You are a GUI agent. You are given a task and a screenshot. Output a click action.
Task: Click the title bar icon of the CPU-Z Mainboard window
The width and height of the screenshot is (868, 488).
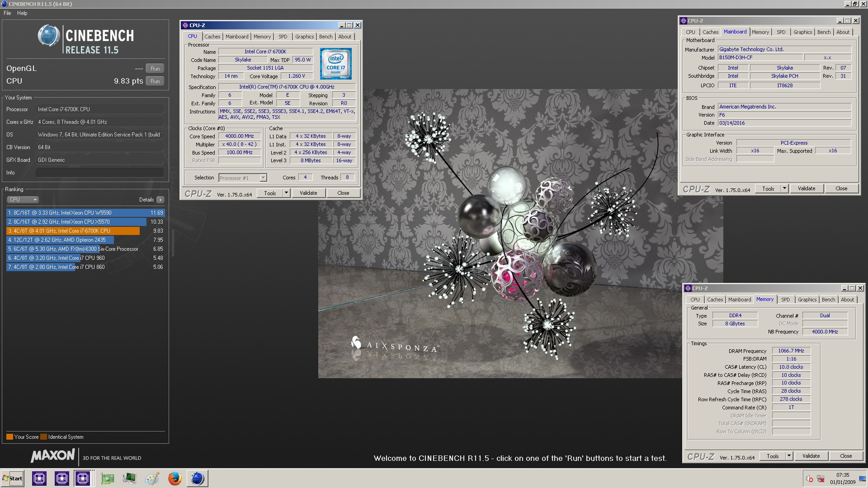pos(684,21)
